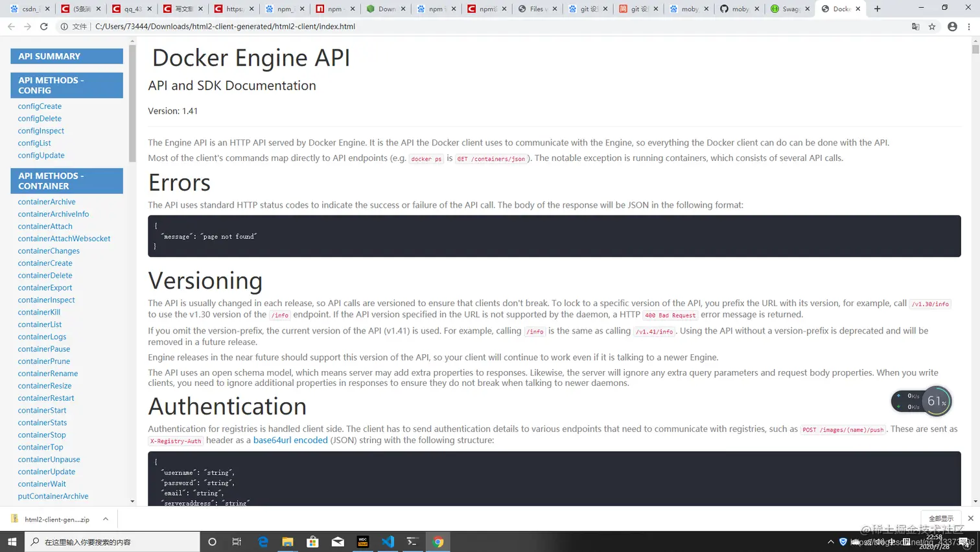Open the containerPause method link

click(x=44, y=349)
